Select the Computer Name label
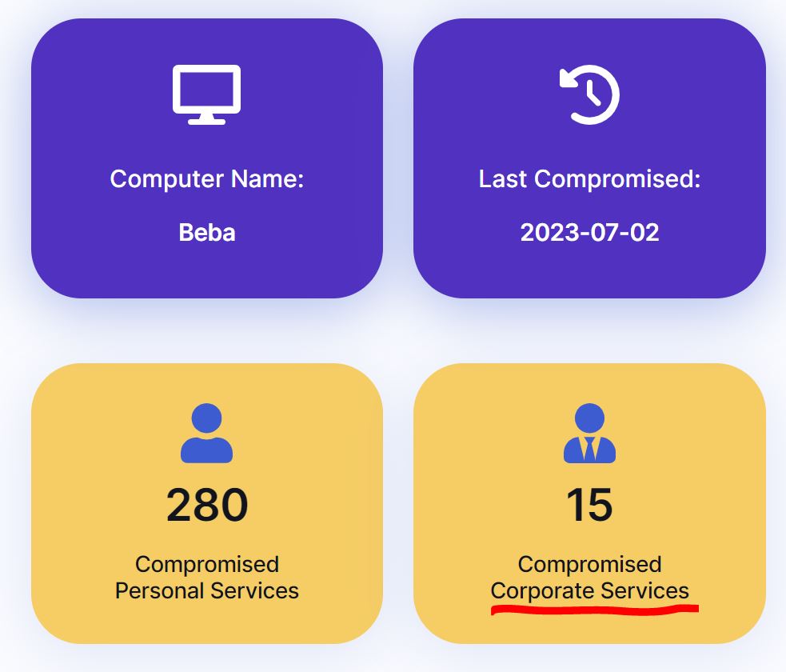Image resolution: width=786 pixels, height=672 pixels. 207,179
